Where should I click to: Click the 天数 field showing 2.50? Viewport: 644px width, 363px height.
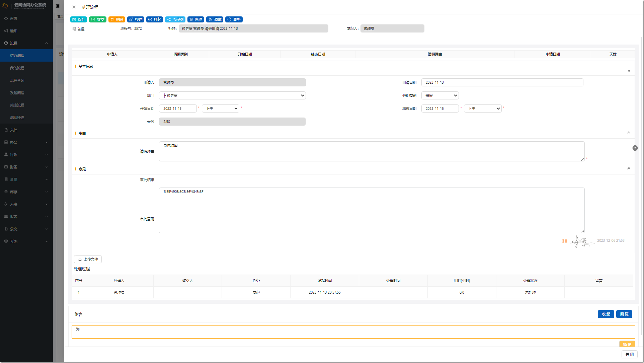point(232,122)
